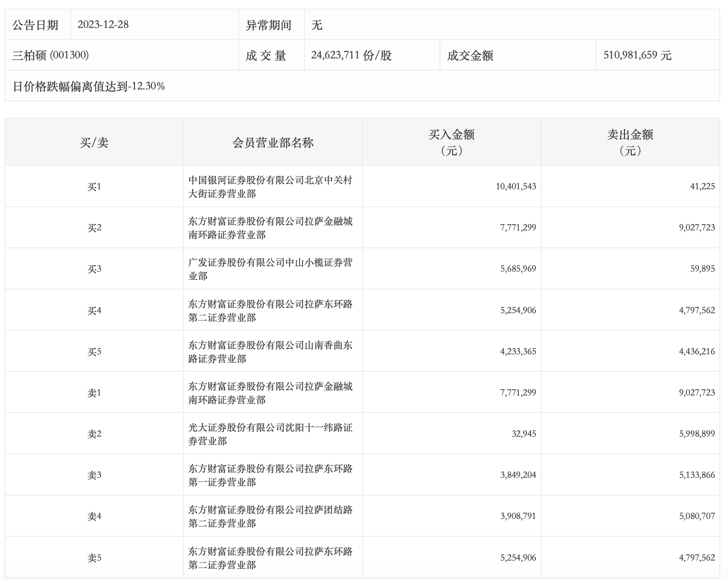Screen dimensions: 728x580
Task: Click the 东方财富证券 拉萨团结路第二 branch name
Action: pyautogui.click(x=270, y=516)
